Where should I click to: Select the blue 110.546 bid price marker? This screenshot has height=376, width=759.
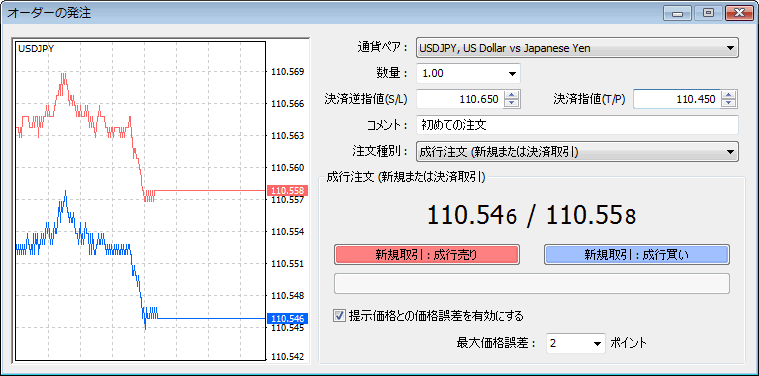click(x=288, y=318)
